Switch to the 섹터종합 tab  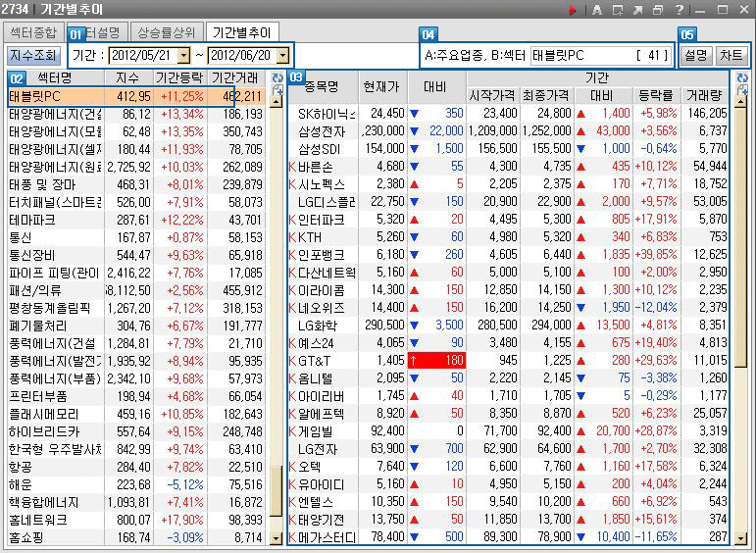(x=33, y=32)
